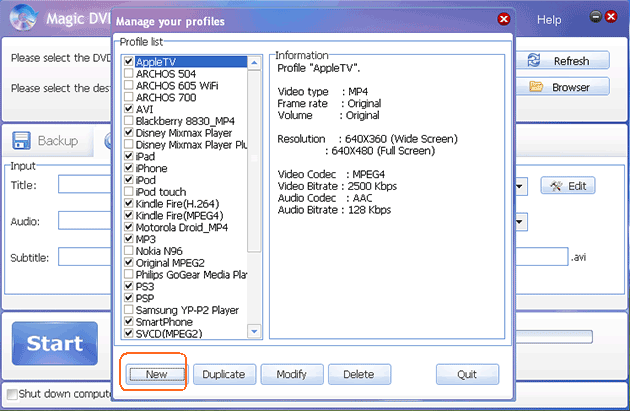630x411 pixels.
Task: Enable Samsung YP-P2 Player checkbox
Action: 129,309
